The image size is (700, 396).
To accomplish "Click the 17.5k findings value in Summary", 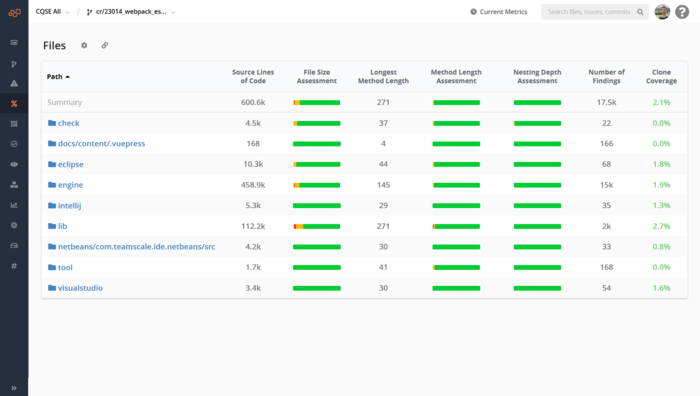I will pyautogui.click(x=606, y=102).
